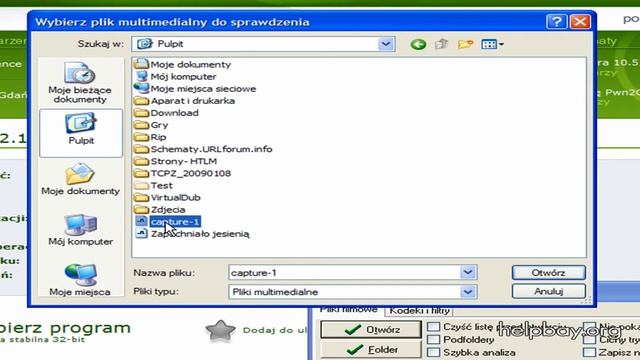Select the VirtualDub folder icon
Screen dimensions: 640x360
coord(141,197)
